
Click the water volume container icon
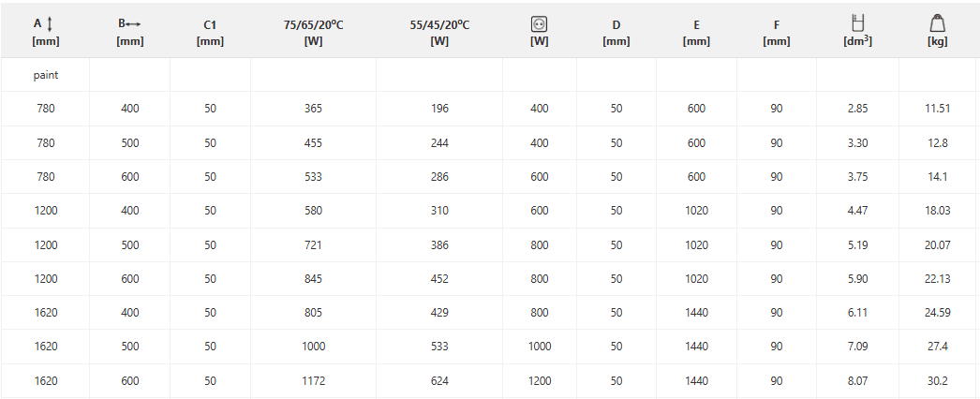tap(856, 24)
